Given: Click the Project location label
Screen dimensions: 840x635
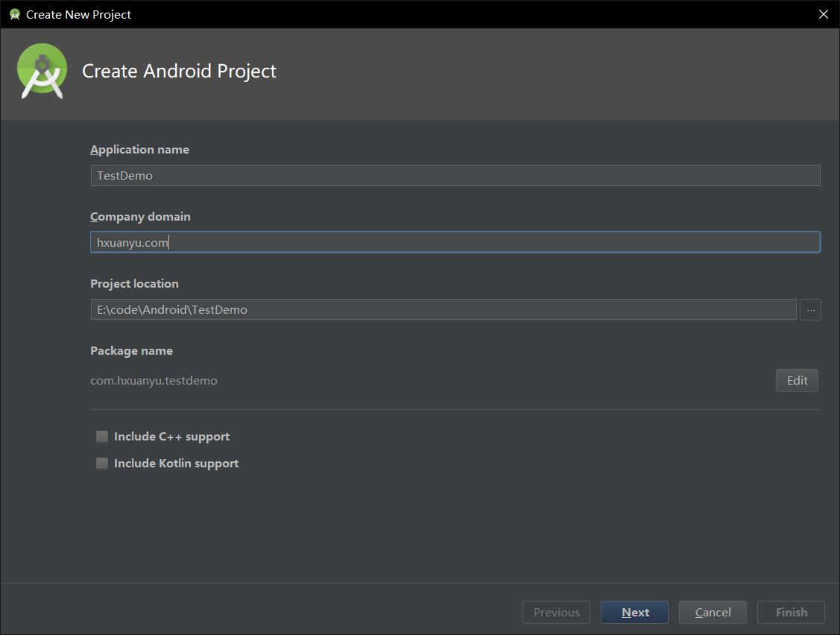Looking at the screenshot, I should 134,284.
